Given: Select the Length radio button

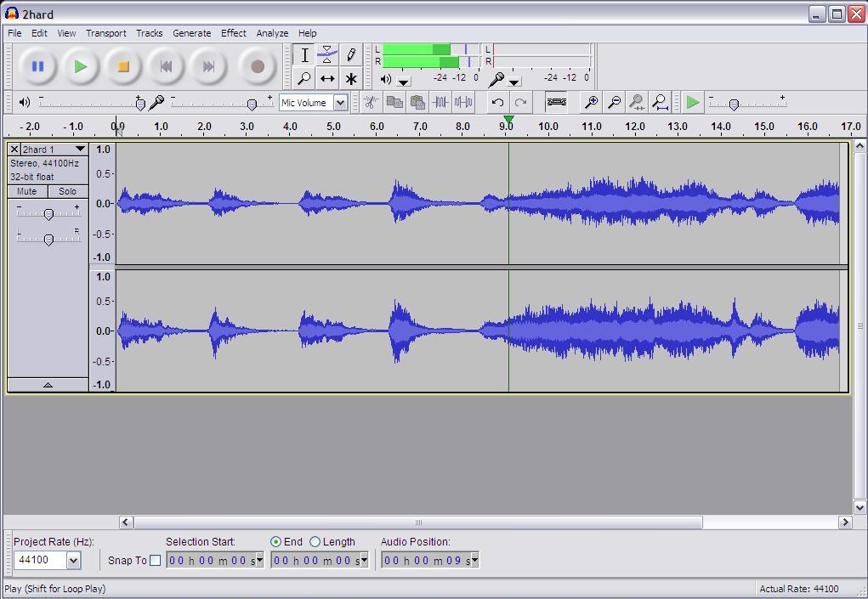Looking at the screenshot, I should 315,542.
